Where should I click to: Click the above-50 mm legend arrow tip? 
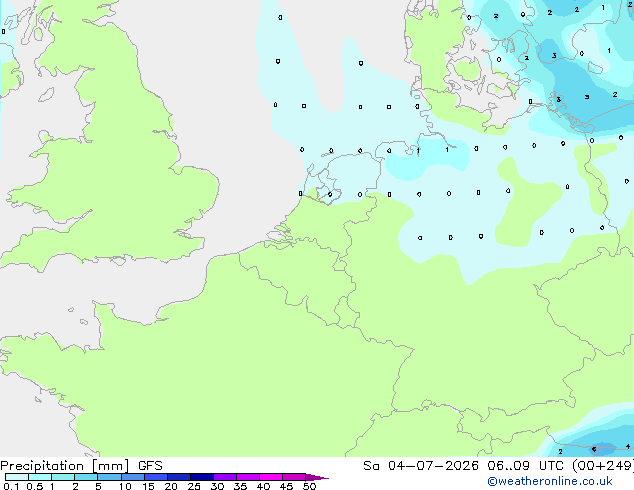coord(317,477)
